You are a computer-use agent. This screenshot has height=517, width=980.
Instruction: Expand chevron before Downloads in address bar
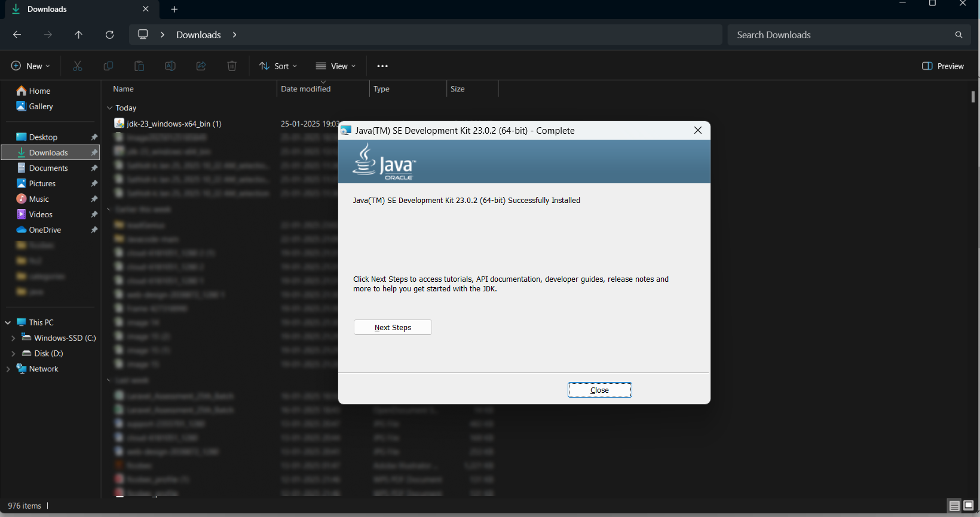(163, 35)
